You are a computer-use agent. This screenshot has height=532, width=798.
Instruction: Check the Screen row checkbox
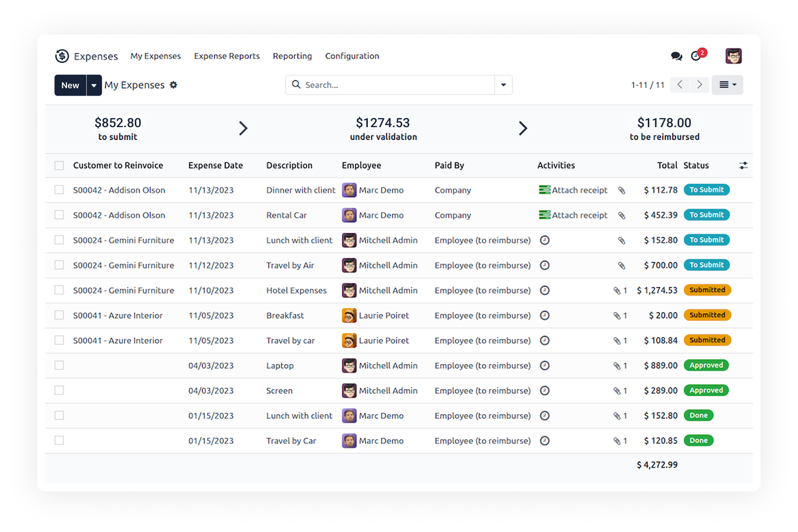click(x=59, y=390)
